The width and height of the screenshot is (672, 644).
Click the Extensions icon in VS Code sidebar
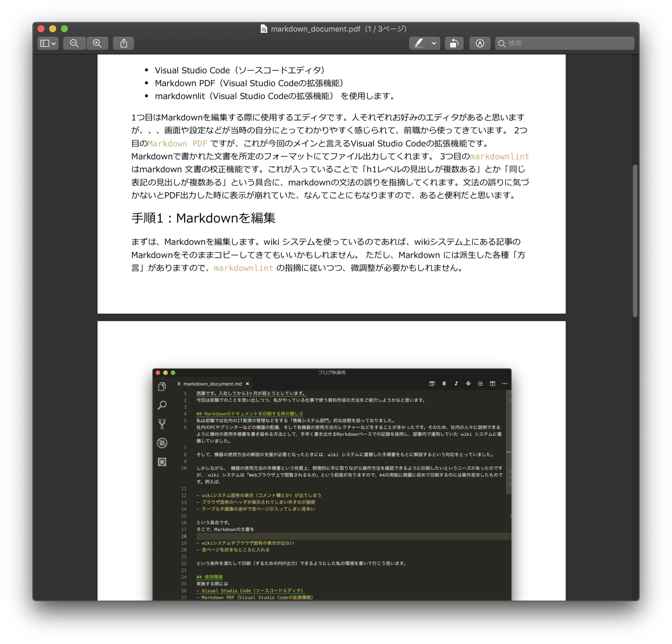click(162, 462)
